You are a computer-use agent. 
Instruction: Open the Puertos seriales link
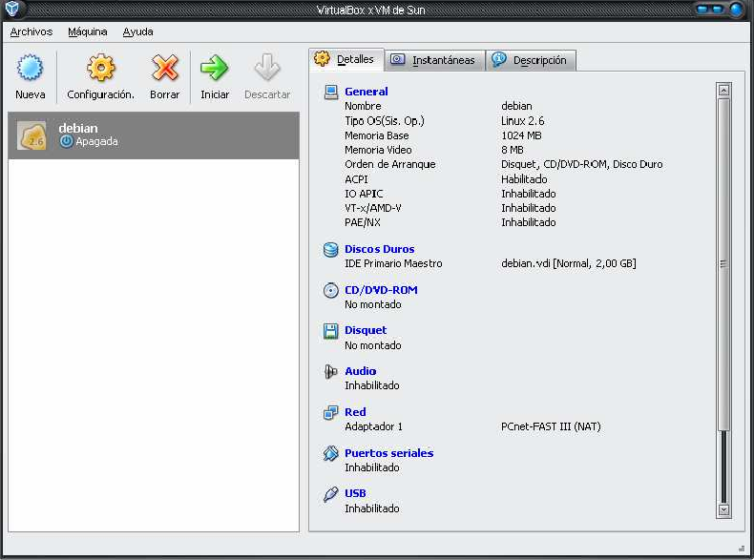(x=388, y=453)
